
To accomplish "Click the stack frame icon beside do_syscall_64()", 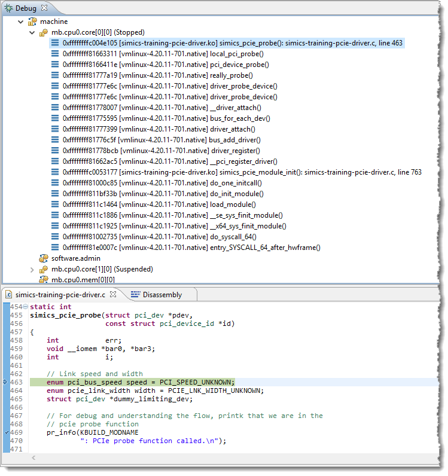I will (x=55, y=237).
